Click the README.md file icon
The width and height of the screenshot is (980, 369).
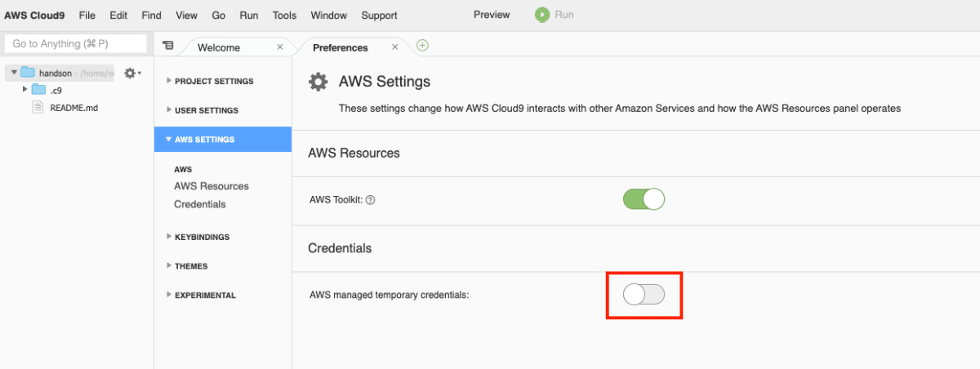coord(38,107)
